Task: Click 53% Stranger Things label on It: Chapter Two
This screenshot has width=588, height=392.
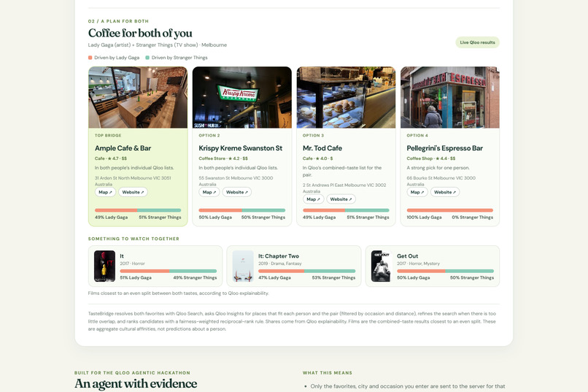Action: pos(333,277)
